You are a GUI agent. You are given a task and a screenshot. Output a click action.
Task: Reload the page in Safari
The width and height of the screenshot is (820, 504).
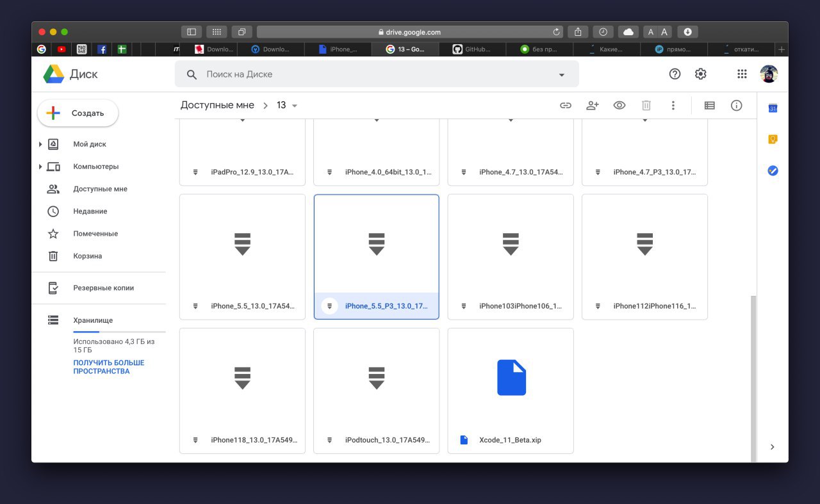point(556,32)
